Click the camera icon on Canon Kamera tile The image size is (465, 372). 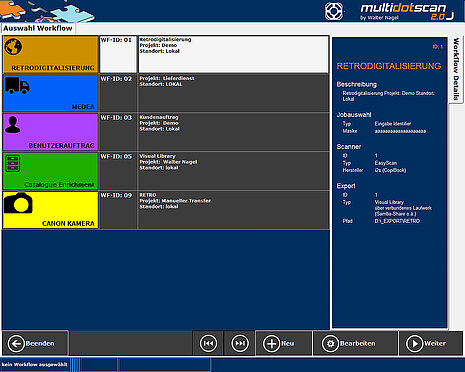click(18, 203)
